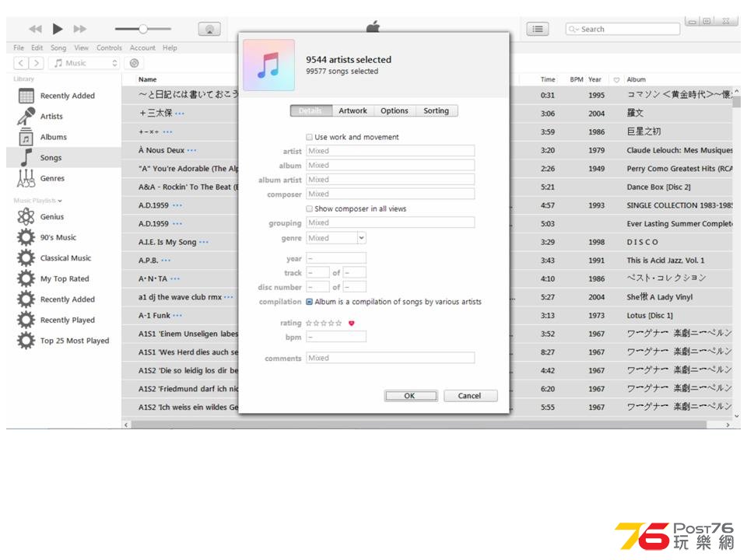The width and height of the screenshot is (747, 560).
Task: Go back with the navigation arrow
Action: 21,63
